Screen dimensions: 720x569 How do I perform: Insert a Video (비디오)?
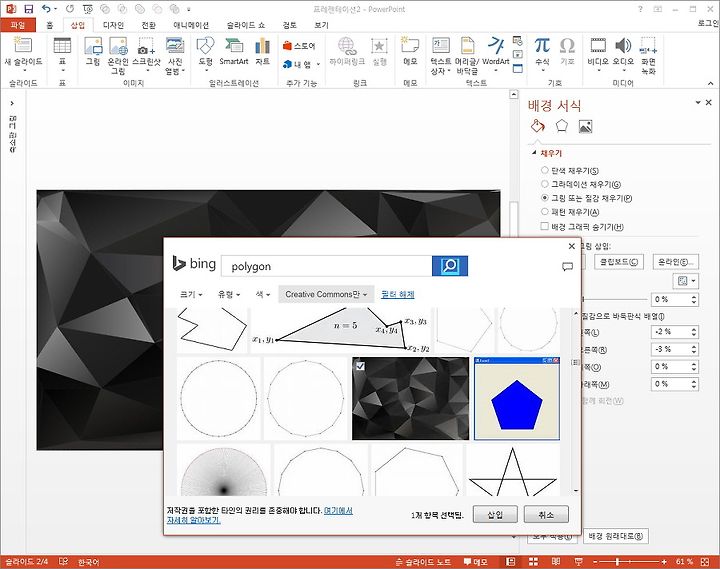[x=598, y=54]
